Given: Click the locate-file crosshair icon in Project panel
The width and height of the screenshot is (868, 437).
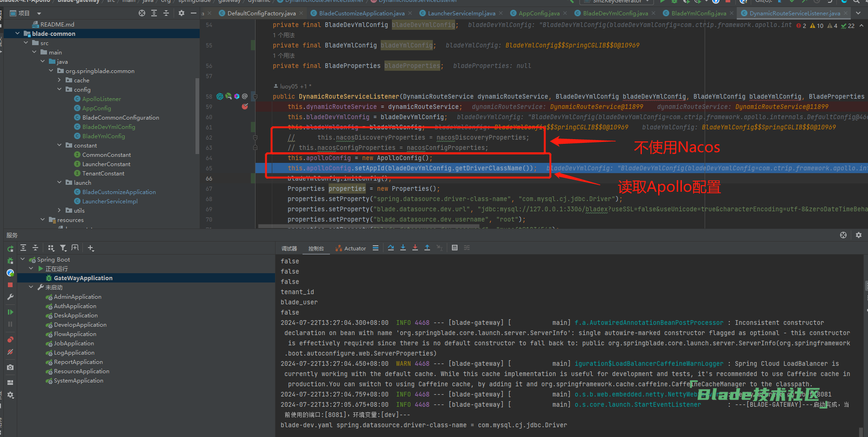Looking at the screenshot, I should pos(142,13).
